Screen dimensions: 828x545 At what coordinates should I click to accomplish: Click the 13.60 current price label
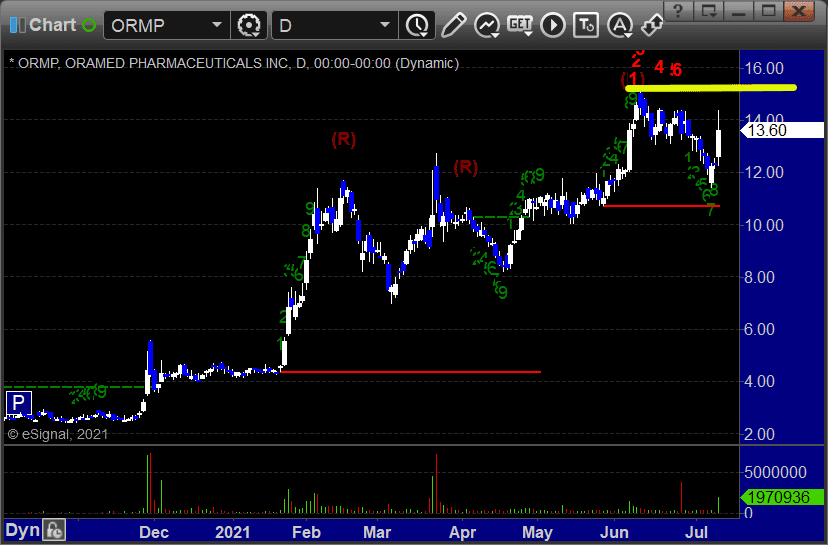[783, 130]
